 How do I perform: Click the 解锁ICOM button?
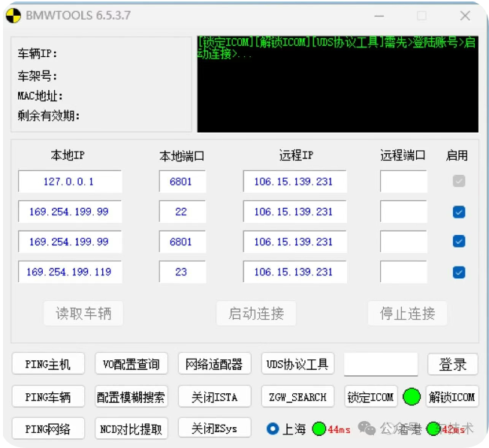pyautogui.click(x=452, y=396)
